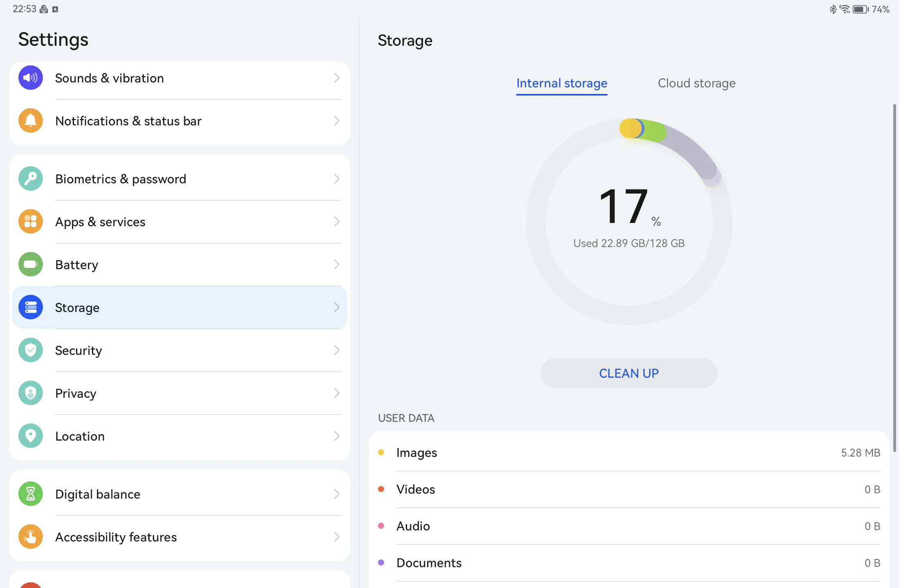Screen dimensions: 899x588
Task: Expand Digital balance chevron
Action: click(x=337, y=494)
